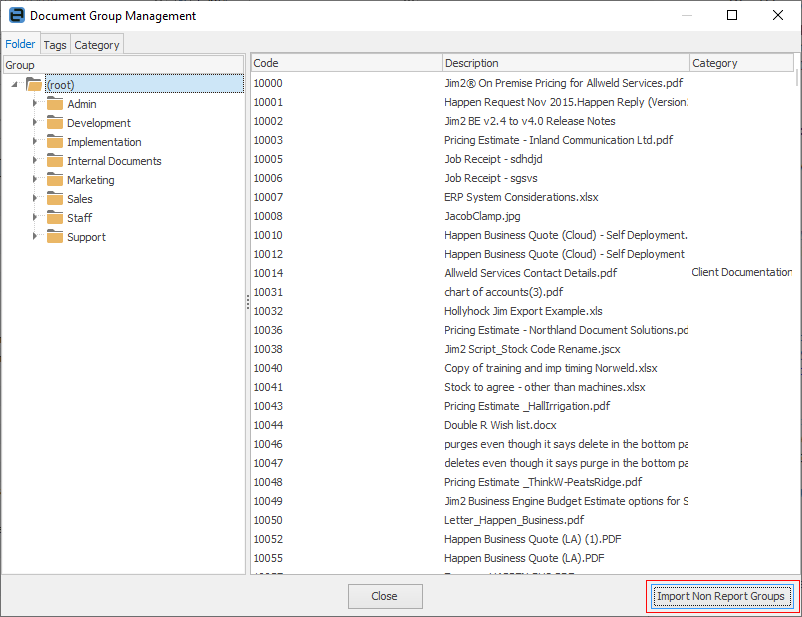Expand the Admin folder arrow
802x617 pixels.
point(35,104)
